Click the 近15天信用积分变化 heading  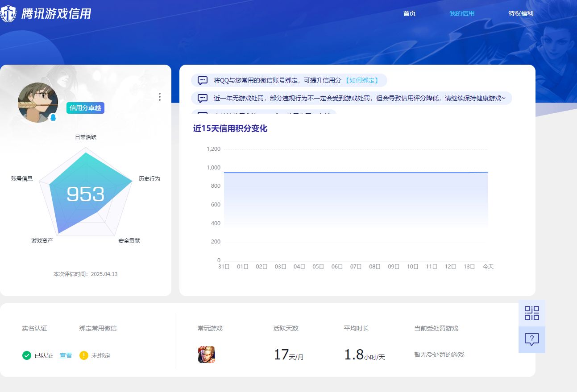(x=230, y=129)
